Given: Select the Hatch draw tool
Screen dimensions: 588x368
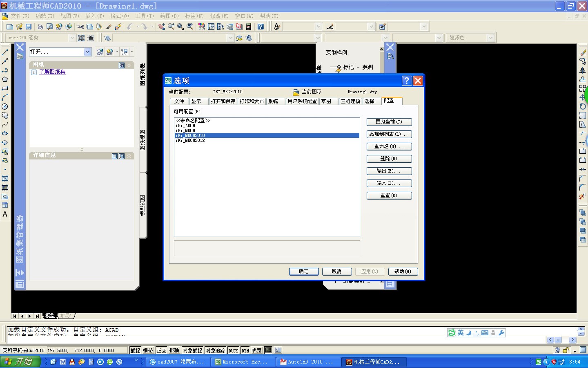Looking at the screenshot, I should click(5, 178).
